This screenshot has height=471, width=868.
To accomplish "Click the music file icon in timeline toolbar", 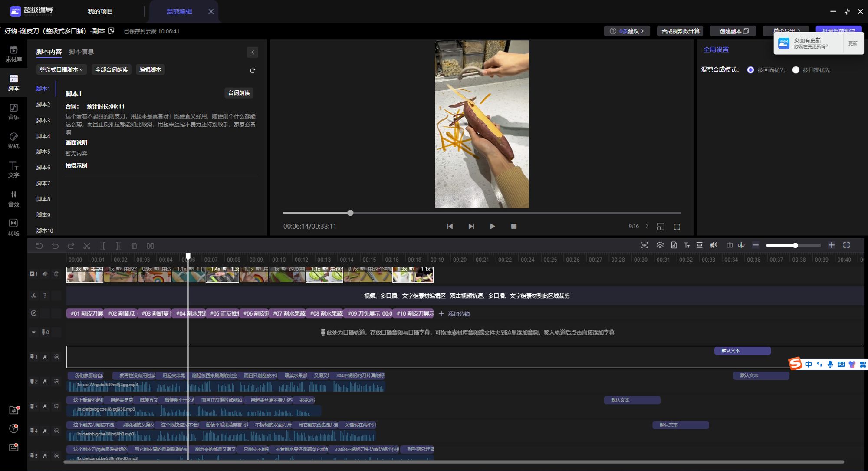I will (x=674, y=245).
